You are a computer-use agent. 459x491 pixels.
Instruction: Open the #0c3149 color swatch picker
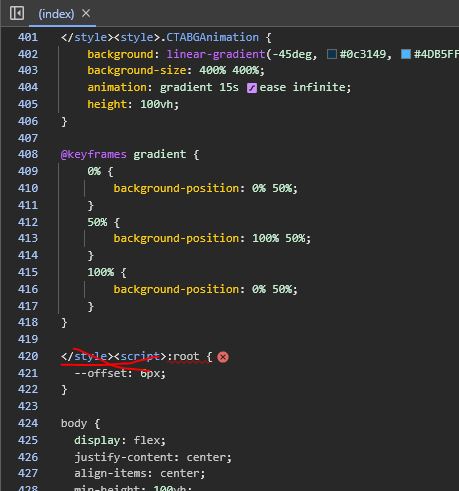[332, 54]
